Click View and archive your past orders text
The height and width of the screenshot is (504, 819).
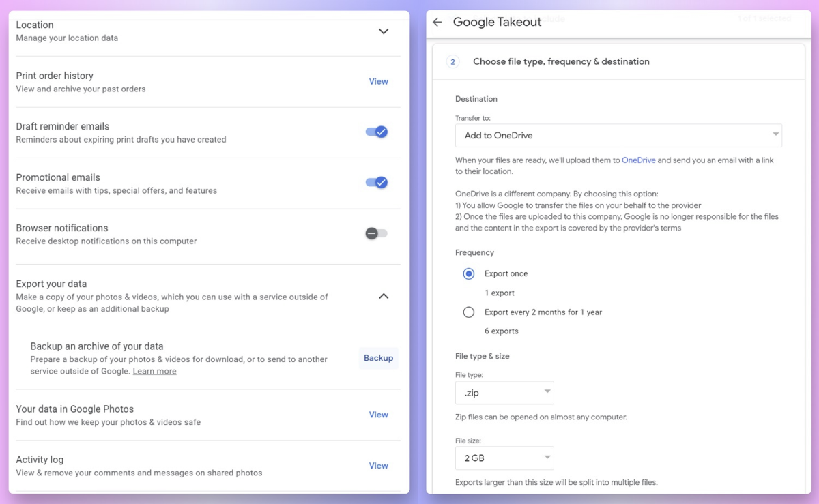click(81, 89)
